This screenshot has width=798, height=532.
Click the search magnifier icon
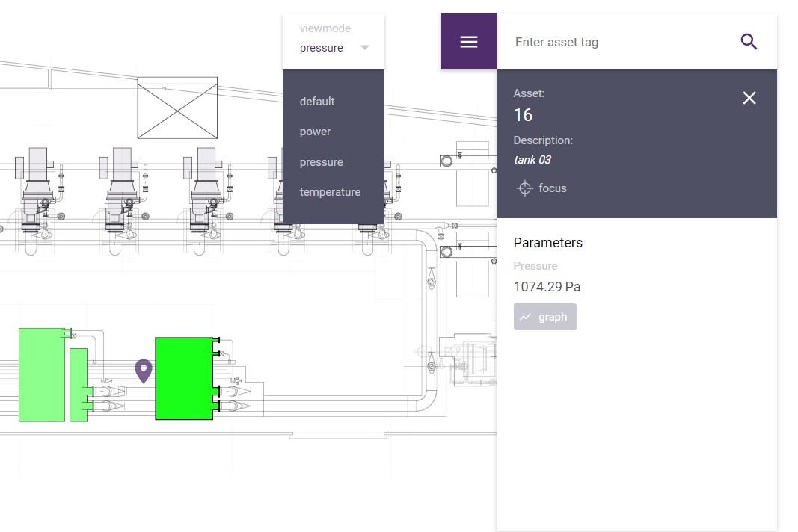point(749,42)
